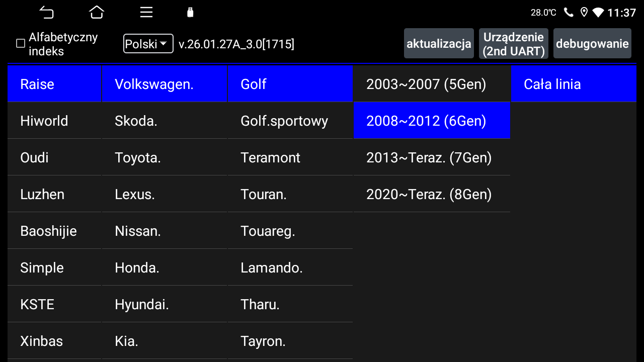The height and width of the screenshot is (362, 644).
Task: Select the 2003~2007 (5Gen) year range
Action: coord(432,84)
